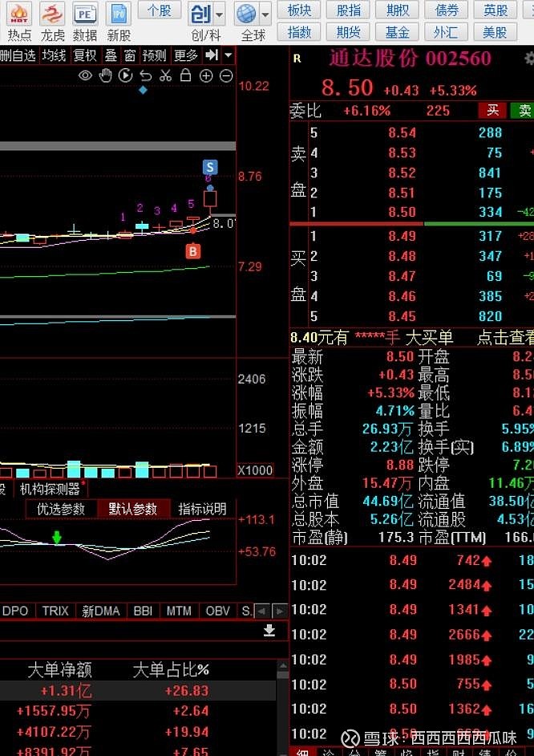Open the 债券 bonds button
Screen dimensions: 534x756
coord(447,10)
